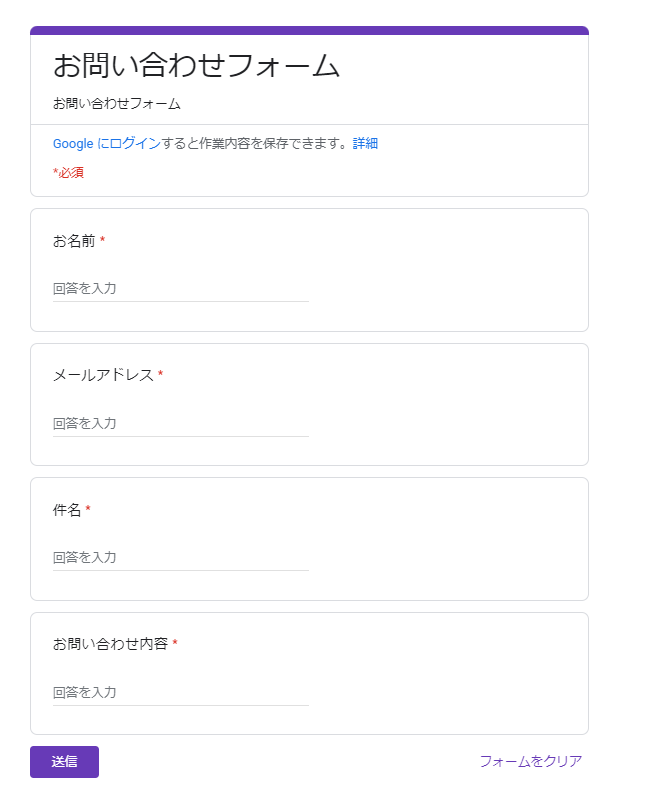Click the お問い合わせ内容 question label
645x792 pixels.
(x=110, y=644)
